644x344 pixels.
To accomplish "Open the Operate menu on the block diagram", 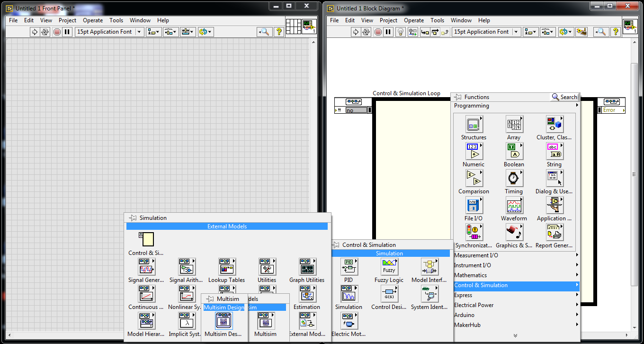I will click(414, 20).
